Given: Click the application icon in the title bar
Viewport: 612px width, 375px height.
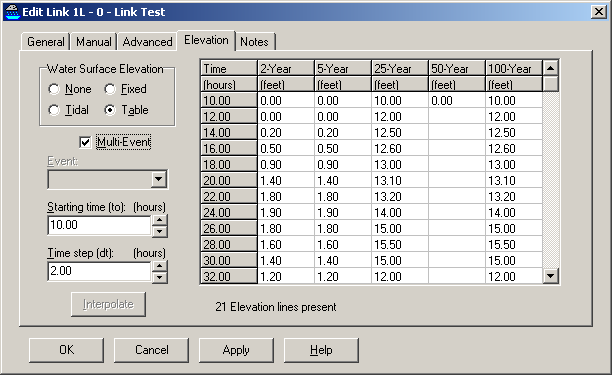Looking at the screenshot, I should pos(12,12).
